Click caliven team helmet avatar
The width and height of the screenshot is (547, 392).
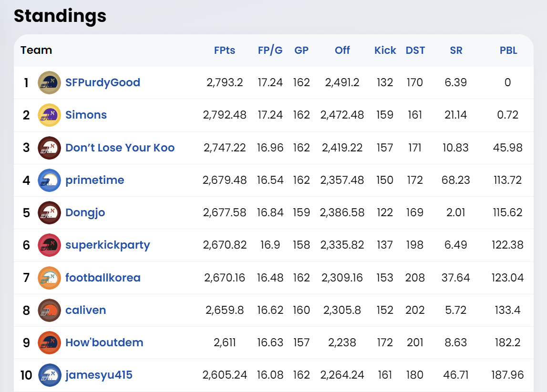[49, 310]
